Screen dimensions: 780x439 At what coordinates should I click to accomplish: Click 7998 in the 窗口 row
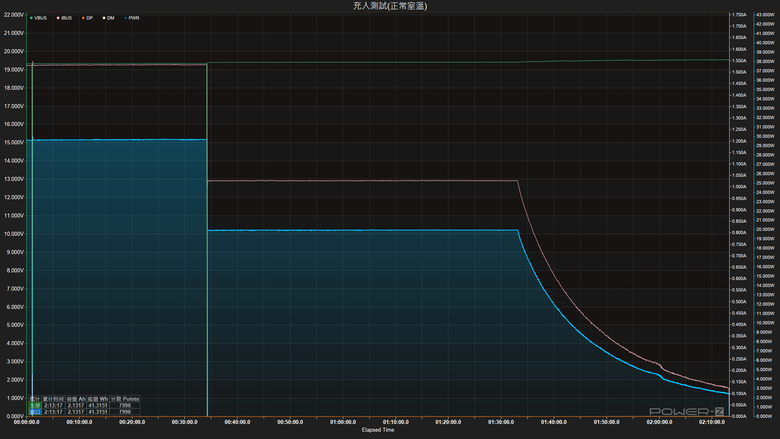pos(125,412)
